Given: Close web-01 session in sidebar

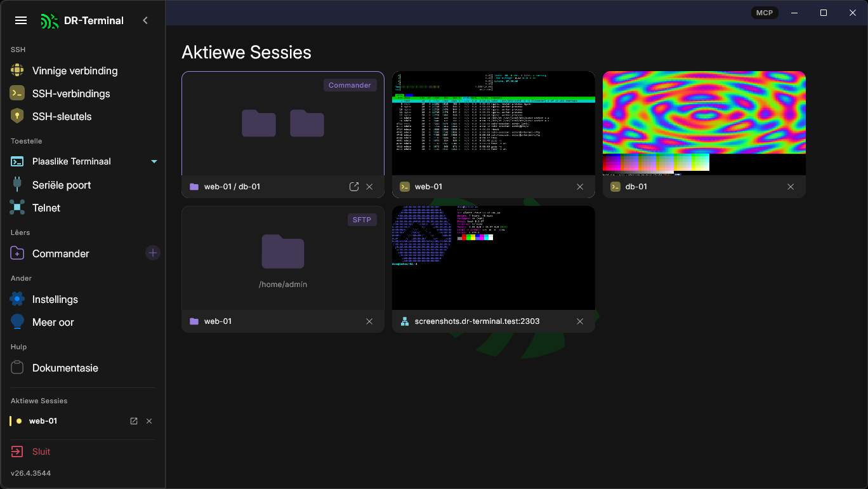Looking at the screenshot, I should [x=149, y=421].
